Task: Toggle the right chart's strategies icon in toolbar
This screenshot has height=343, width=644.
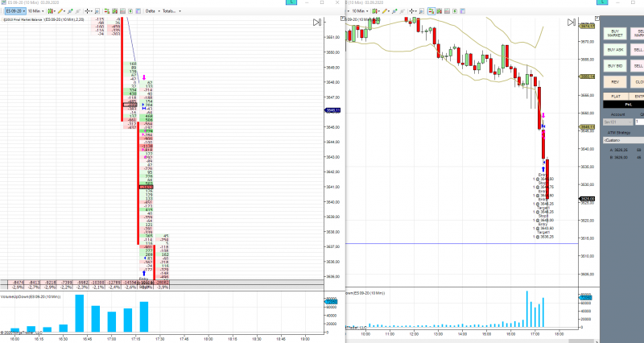Action: tap(448, 11)
